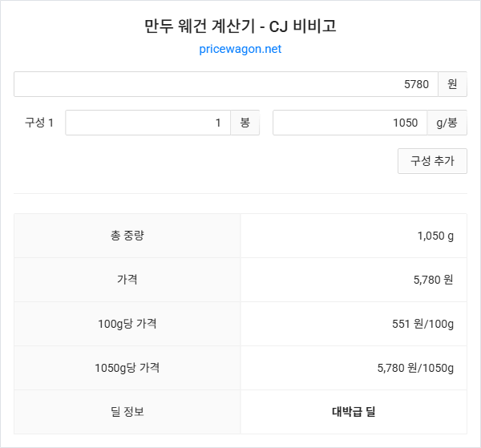Select the 총 중량 row label

click(127, 236)
